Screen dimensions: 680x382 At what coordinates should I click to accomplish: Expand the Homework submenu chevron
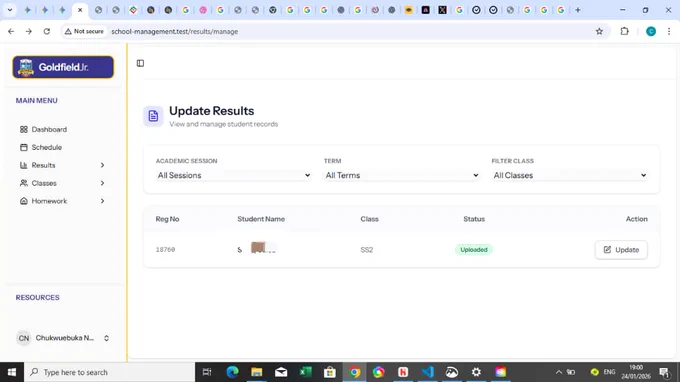[x=102, y=201]
